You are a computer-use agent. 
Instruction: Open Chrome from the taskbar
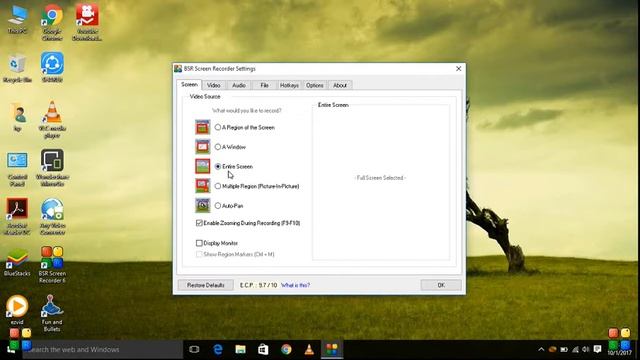286,349
